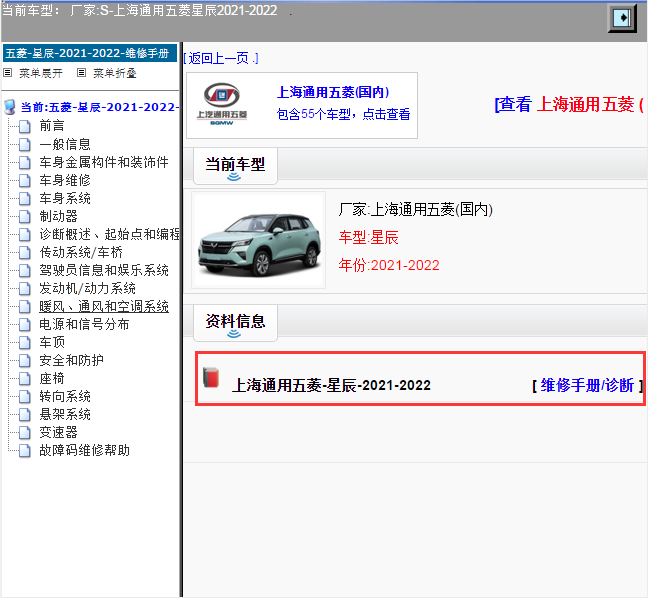Open the 发动机/动力系统 section
Image resolution: width=648 pixels, height=598 pixels.
pyautogui.click(x=87, y=288)
